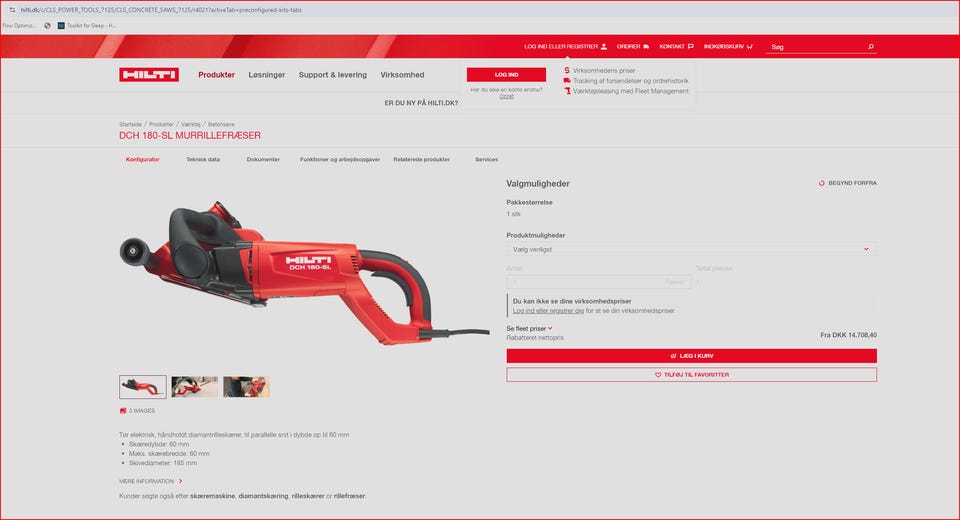Click the Kontakt header link

[x=672, y=47]
